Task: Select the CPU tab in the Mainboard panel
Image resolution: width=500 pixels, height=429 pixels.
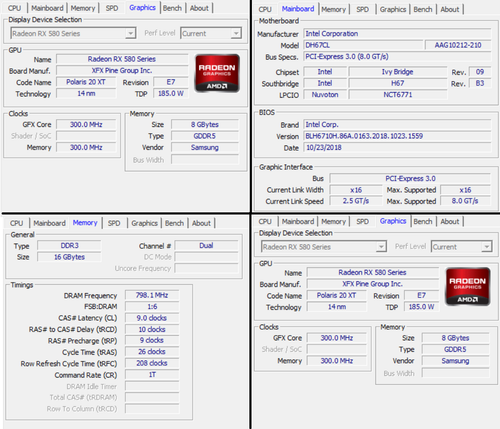Action: click(265, 9)
